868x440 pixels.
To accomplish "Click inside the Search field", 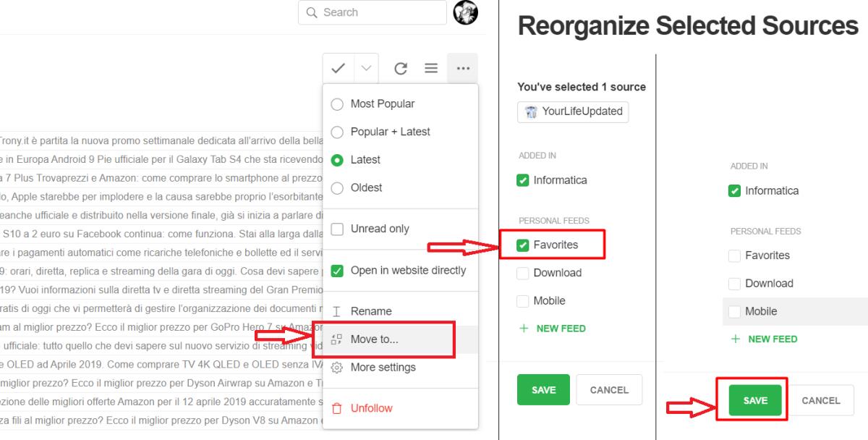I will tap(373, 12).
